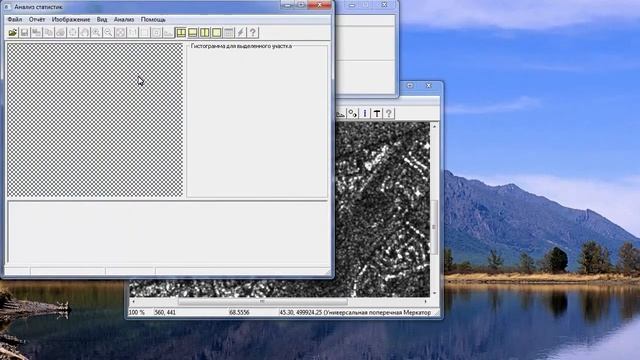Click the Histogram chart toolbar icon
640x360 pixels.
pos(168,33)
